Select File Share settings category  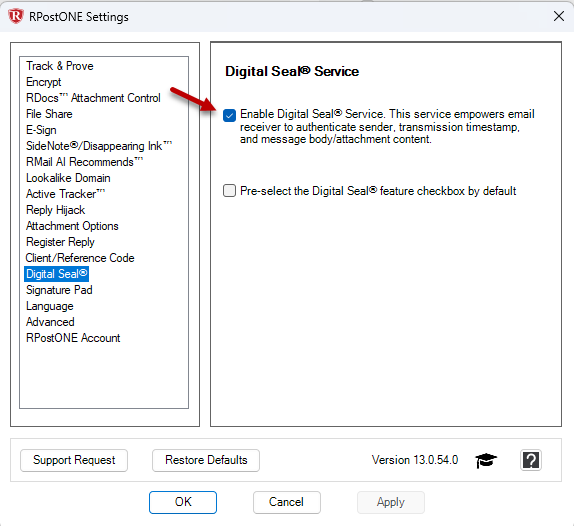tap(49, 114)
